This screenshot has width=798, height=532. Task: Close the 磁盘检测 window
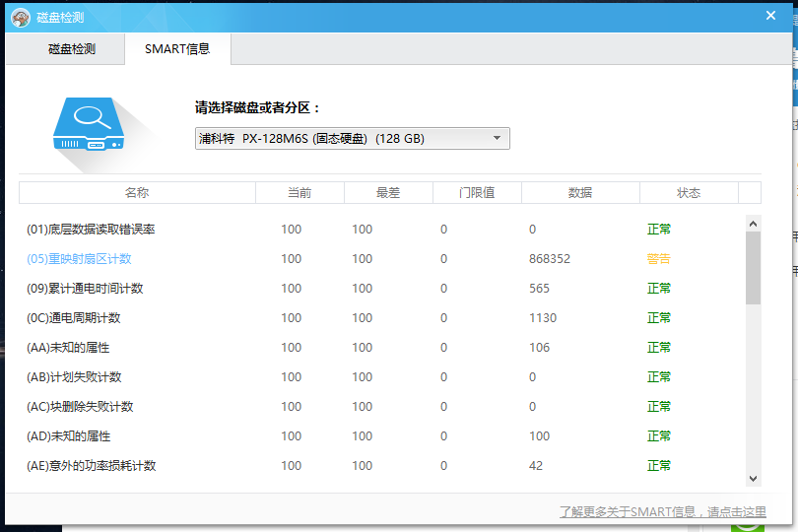coord(770,15)
